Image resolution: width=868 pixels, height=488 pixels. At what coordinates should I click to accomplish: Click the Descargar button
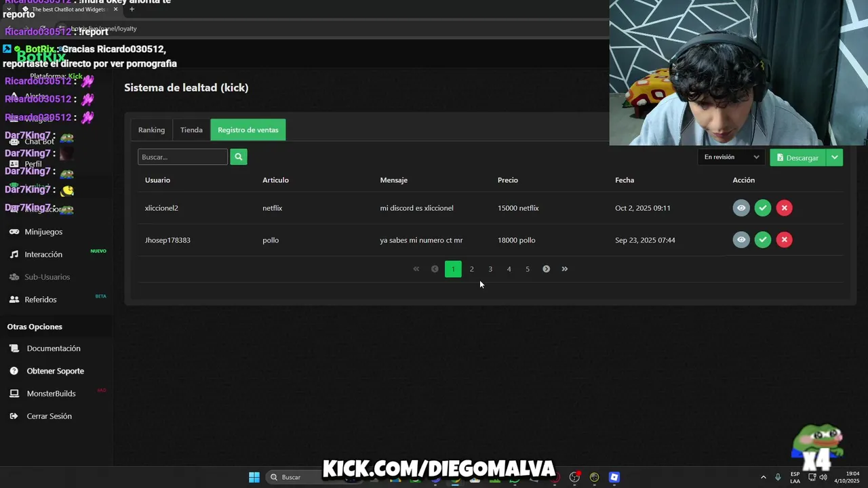coord(797,157)
